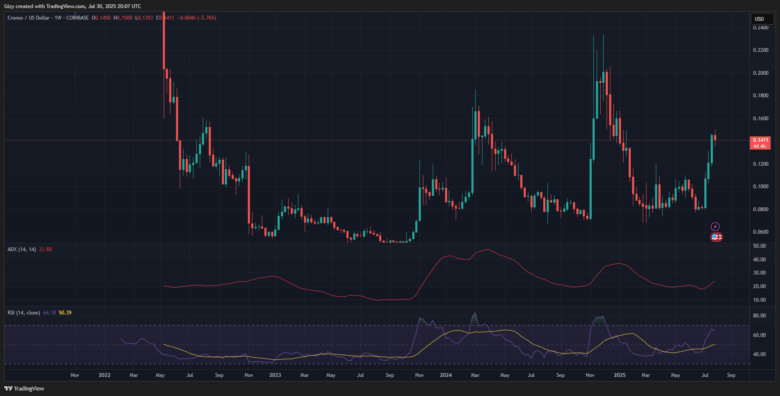Click the US flag economic event marker
Screen dimensions: 780x396
[716, 237]
